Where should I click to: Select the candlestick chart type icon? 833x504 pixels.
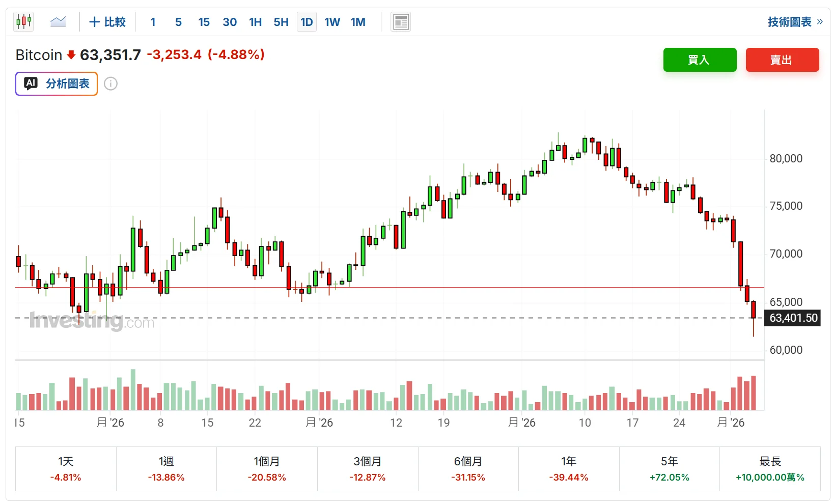23,22
